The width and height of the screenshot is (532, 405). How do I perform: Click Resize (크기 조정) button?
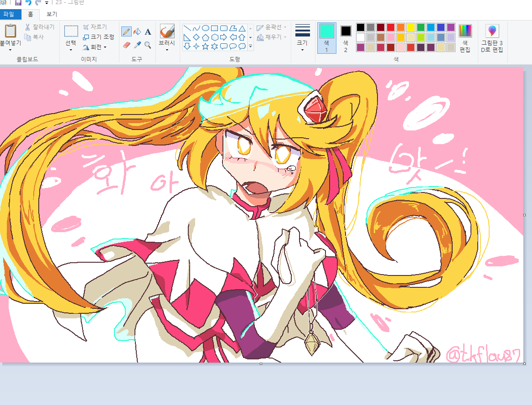pos(99,37)
